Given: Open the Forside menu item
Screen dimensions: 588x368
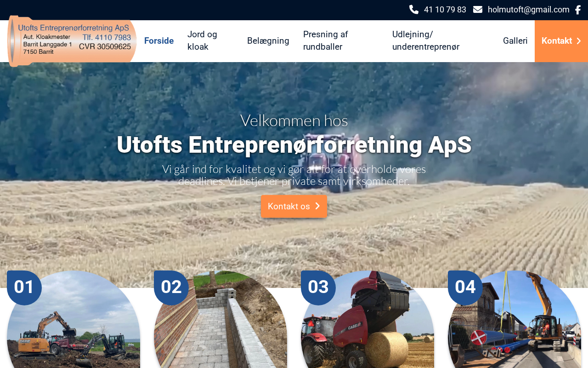Looking at the screenshot, I should coord(159,41).
